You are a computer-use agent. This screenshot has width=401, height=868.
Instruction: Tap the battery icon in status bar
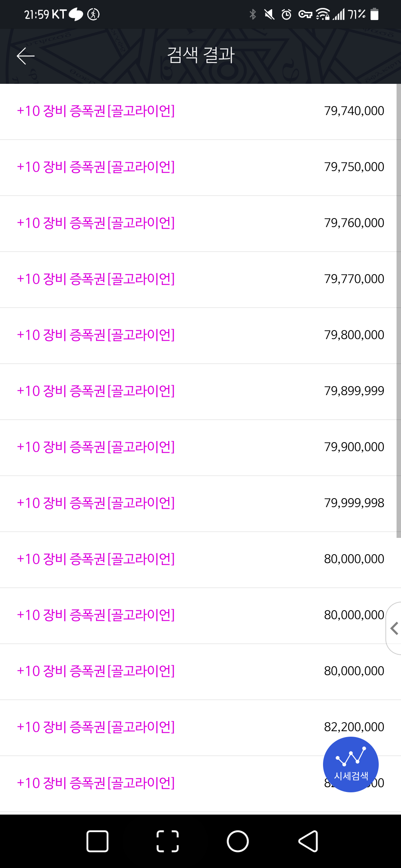[x=375, y=14]
